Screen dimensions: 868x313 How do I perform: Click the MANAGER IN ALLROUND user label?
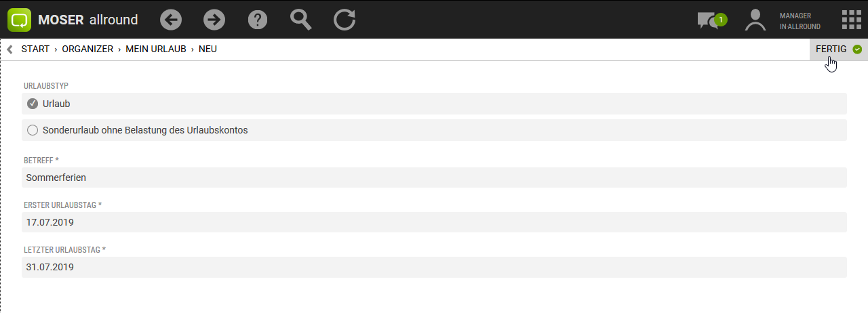800,21
